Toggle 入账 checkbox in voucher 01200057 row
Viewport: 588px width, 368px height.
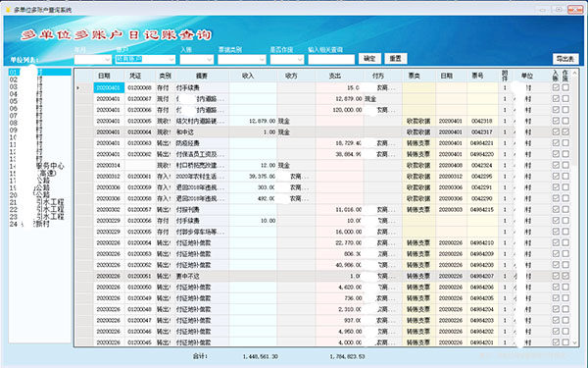click(556, 210)
